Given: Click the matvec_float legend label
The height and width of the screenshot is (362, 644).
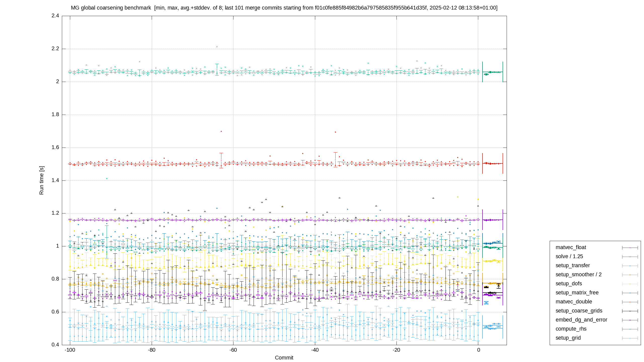Looking at the screenshot, I should [x=571, y=247].
